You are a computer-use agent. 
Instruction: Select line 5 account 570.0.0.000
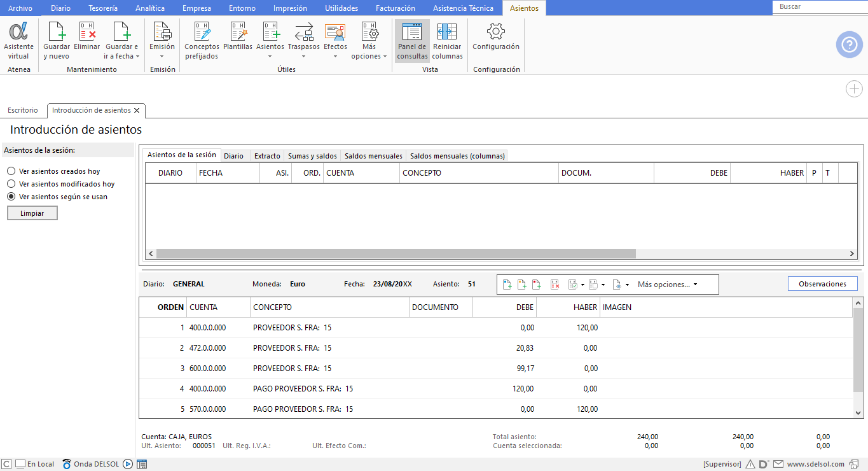(x=207, y=409)
